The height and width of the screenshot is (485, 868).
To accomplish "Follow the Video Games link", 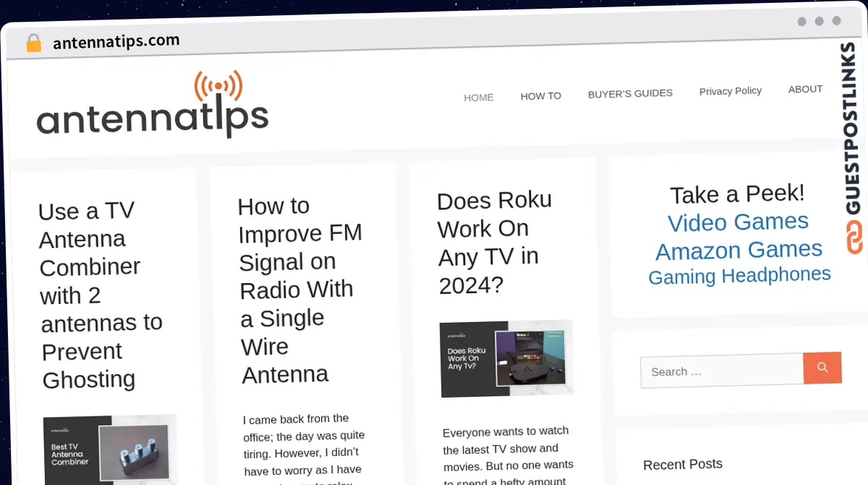I will tap(738, 222).
